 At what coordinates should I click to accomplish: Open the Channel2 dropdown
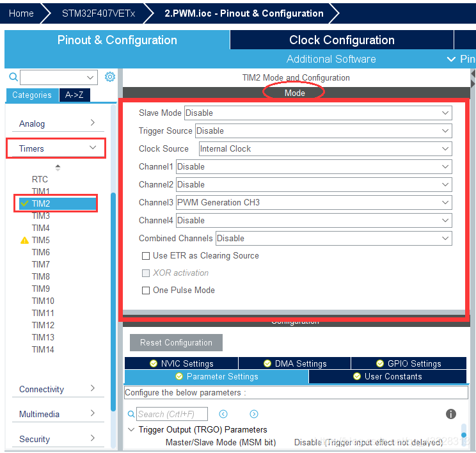click(x=314, y=185)
